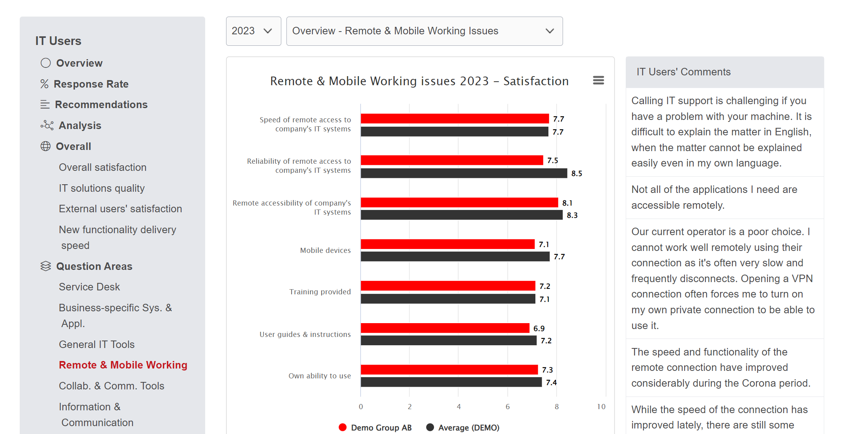The height and width of the screenshot is (434, 868).
Task: Click dark bar for Mobile devices
Action: pos(455,256)
